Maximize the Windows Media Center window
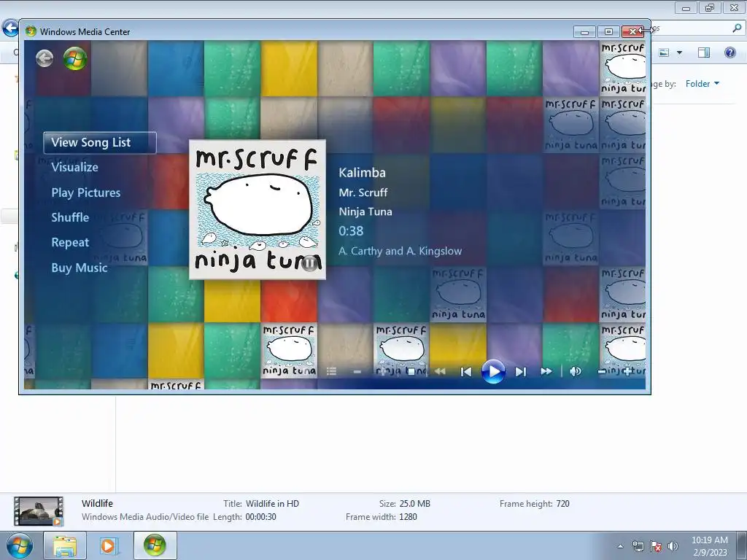 [608, 32]
